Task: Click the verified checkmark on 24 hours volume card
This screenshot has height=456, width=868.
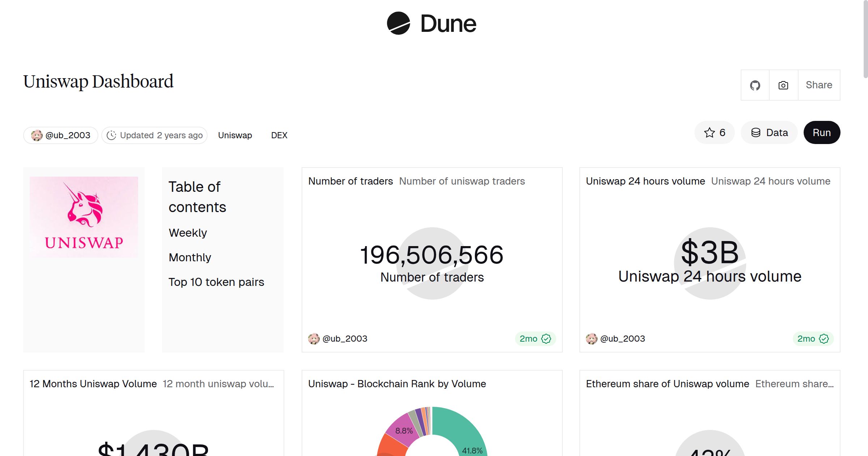Action: 824,339
